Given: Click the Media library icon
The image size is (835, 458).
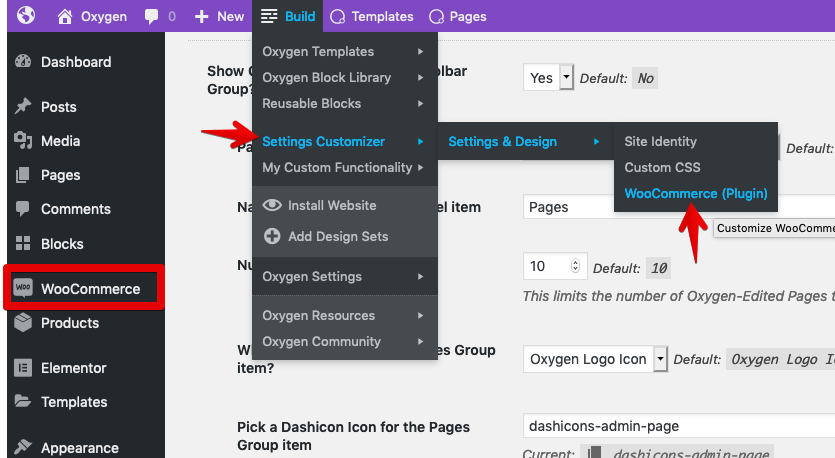Looking at the screenshot, I should [23, 140].
